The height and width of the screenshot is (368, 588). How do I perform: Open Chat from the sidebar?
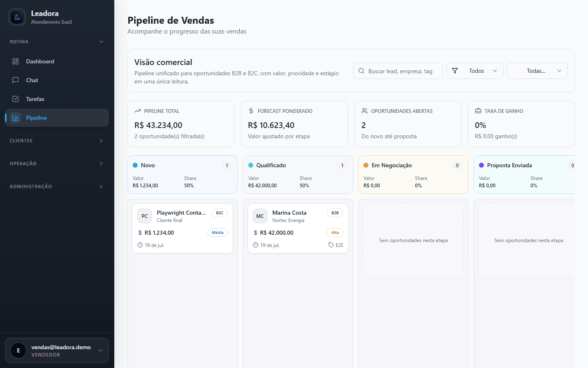click(x=57, y=80)
